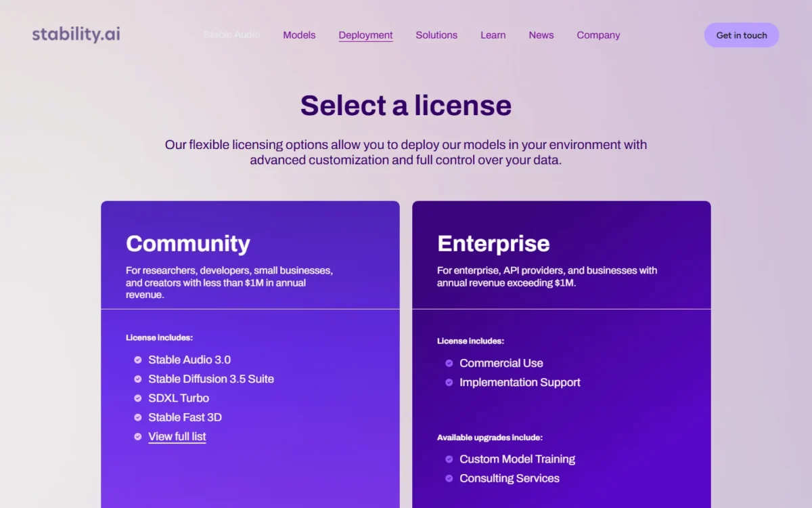Click the checkmark beside Implementation Support
812x508 pixels.
tap(449, 383)
